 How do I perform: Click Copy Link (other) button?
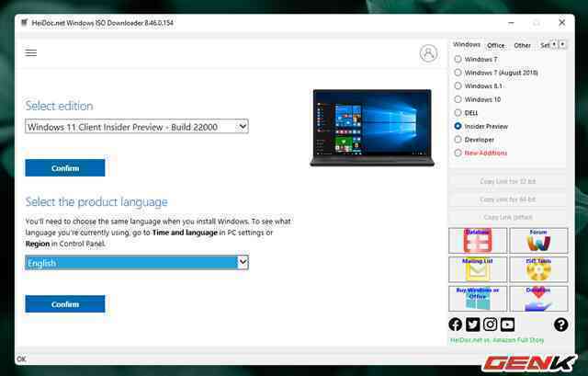508,217
